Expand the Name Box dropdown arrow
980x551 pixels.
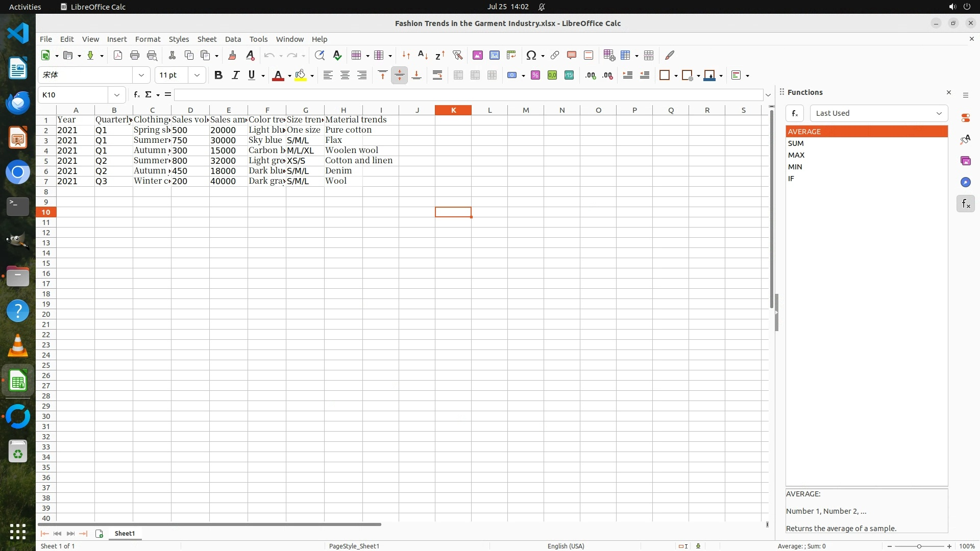117,95
